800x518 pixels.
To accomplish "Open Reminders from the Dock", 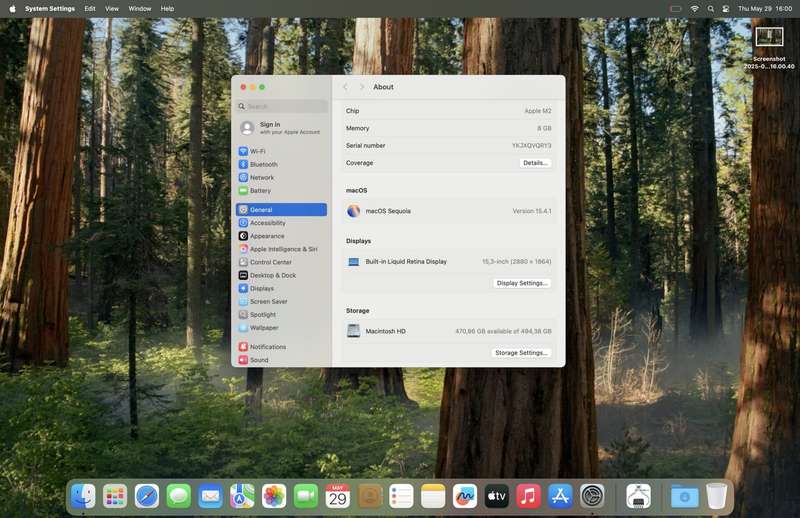I will click(401, 496).
